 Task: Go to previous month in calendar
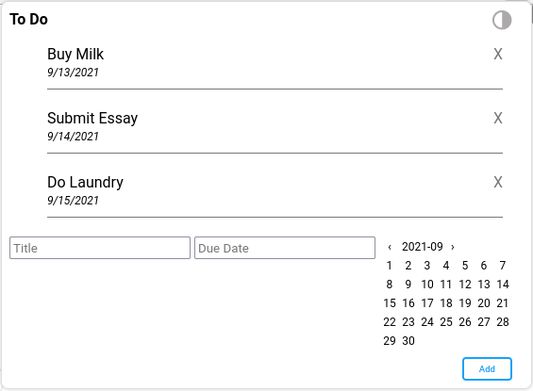(x=390, y=247)
